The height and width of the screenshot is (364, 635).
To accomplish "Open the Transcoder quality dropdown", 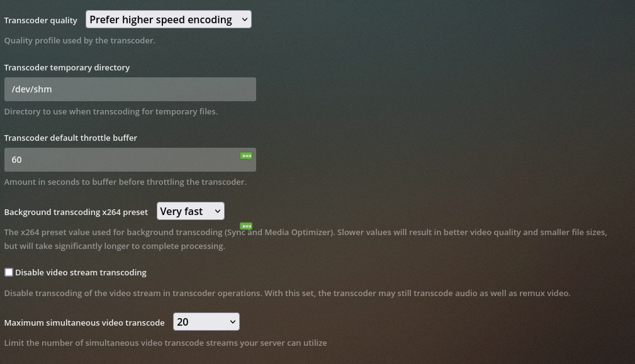I will click(x=168, y=19).
